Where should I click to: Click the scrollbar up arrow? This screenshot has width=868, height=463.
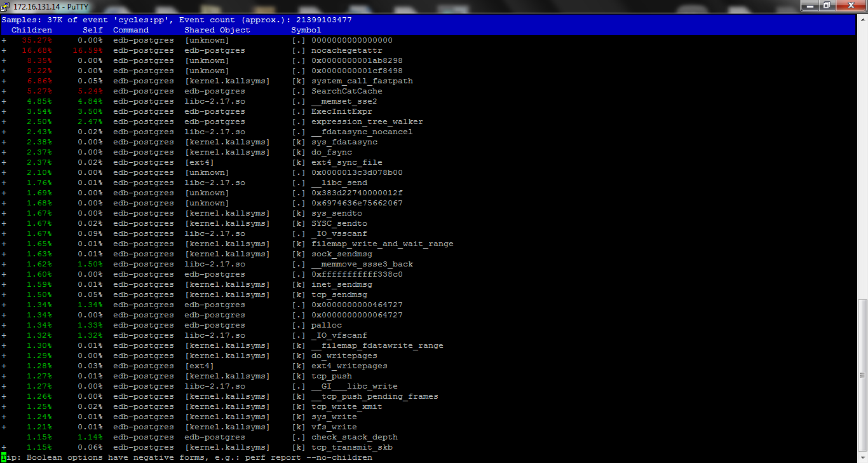pyautogui.click(x=862, y=20)
